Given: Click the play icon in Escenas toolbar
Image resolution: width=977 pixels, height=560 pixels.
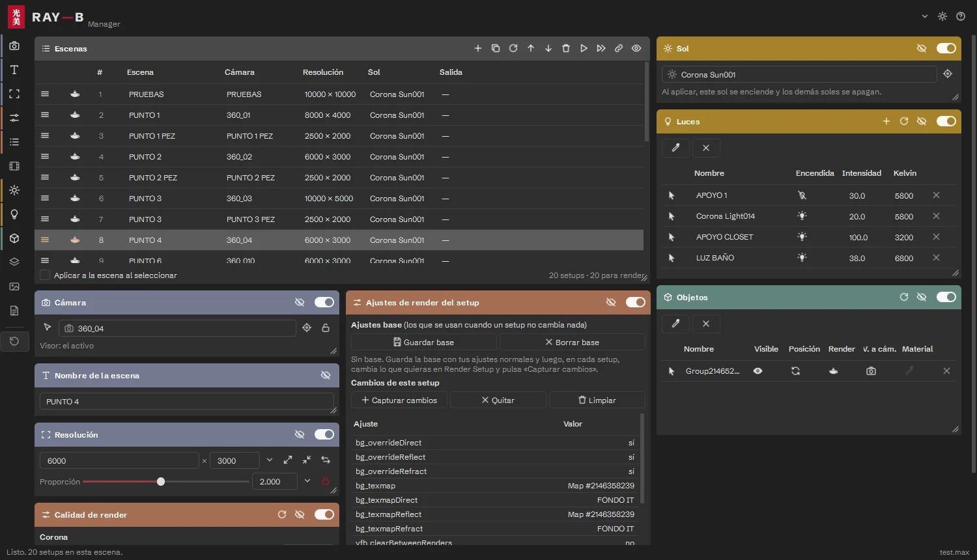Looking at the screenshot, I should (x=584, y=48).
